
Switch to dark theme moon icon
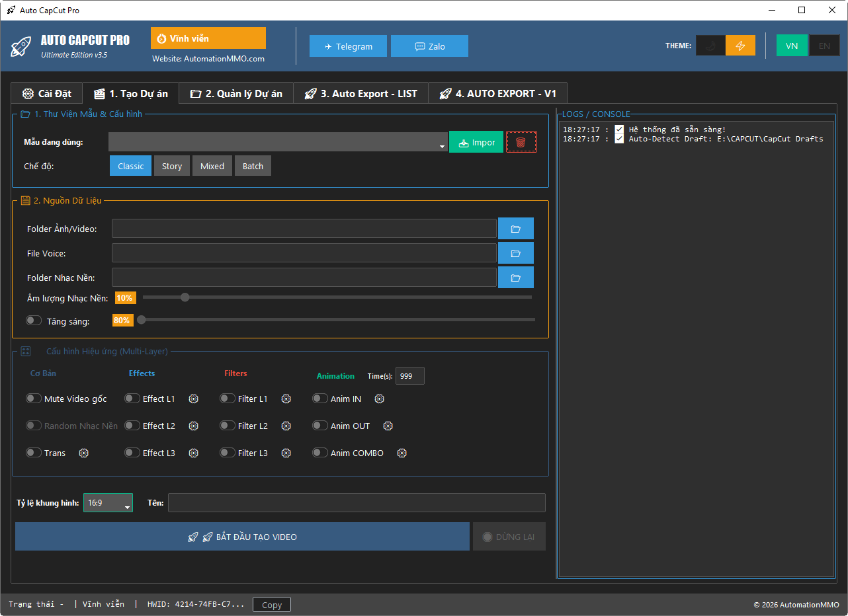click(x=710, y=46)
